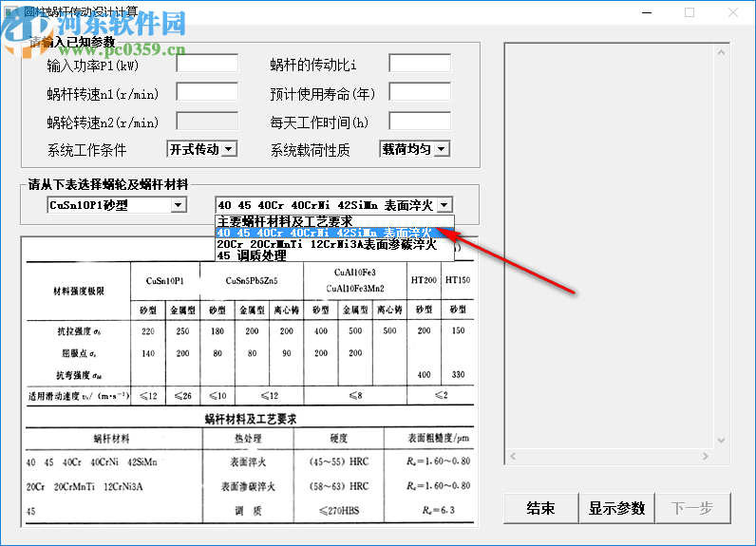Click the (58~63) HRC hardness cell

(338, 486)
